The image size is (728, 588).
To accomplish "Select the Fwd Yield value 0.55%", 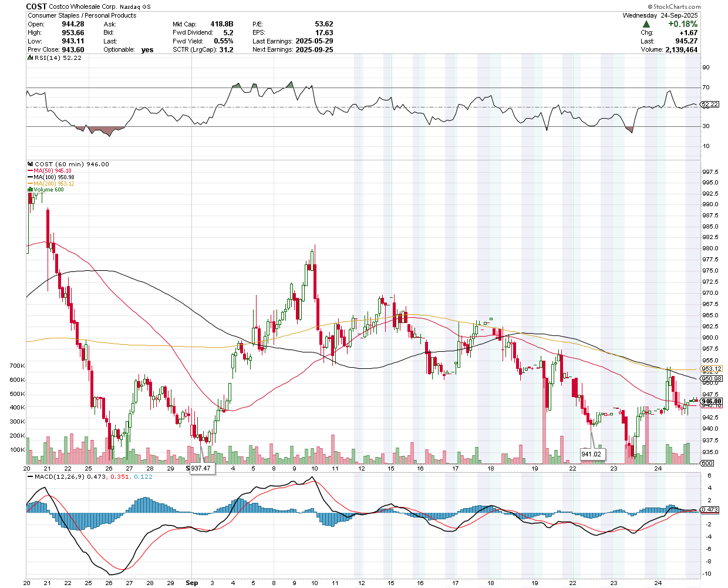I will (x=224, y=41).
